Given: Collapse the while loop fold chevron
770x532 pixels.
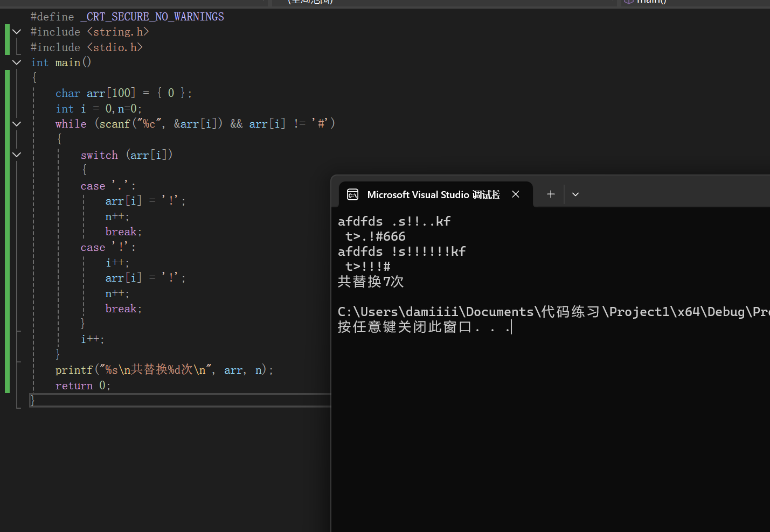Looking at the screenshot, I should [17, 124].
